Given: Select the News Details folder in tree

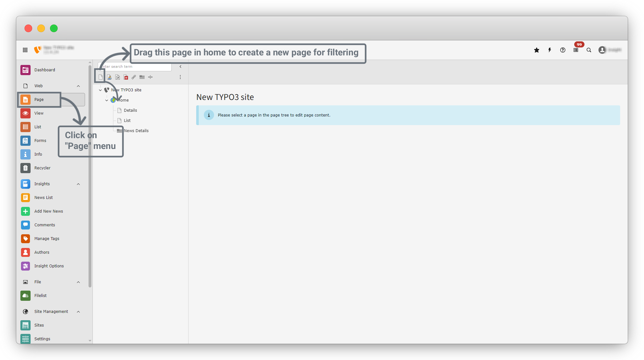Looking at the screenshot, I should coord(136,131).
